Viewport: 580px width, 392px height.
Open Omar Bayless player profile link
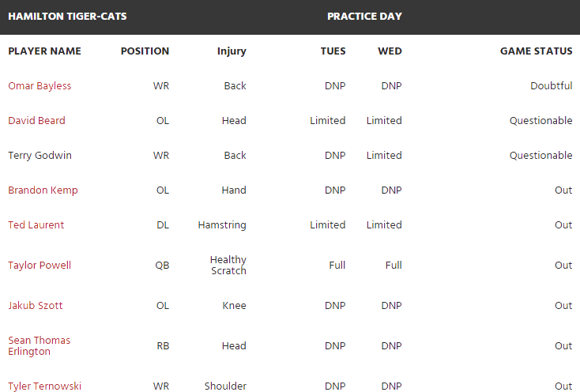tap(40, 86)
